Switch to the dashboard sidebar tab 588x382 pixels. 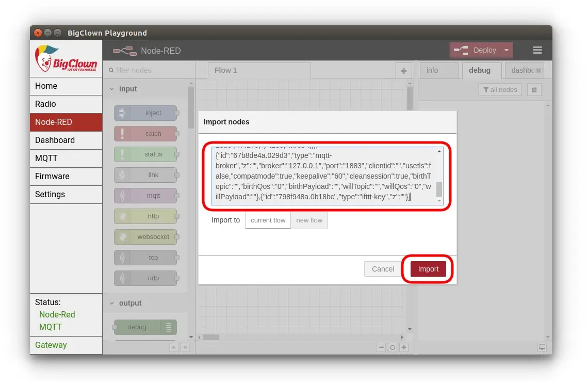tap(524, 70)
